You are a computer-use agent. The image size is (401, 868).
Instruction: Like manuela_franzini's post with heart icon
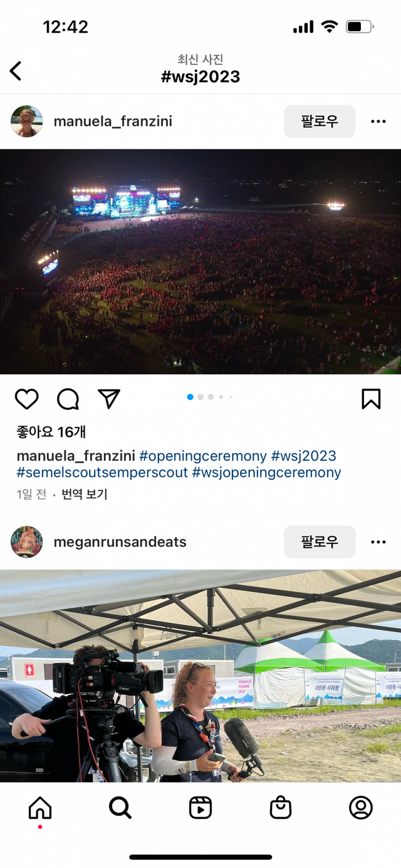[x=27, y=399]
